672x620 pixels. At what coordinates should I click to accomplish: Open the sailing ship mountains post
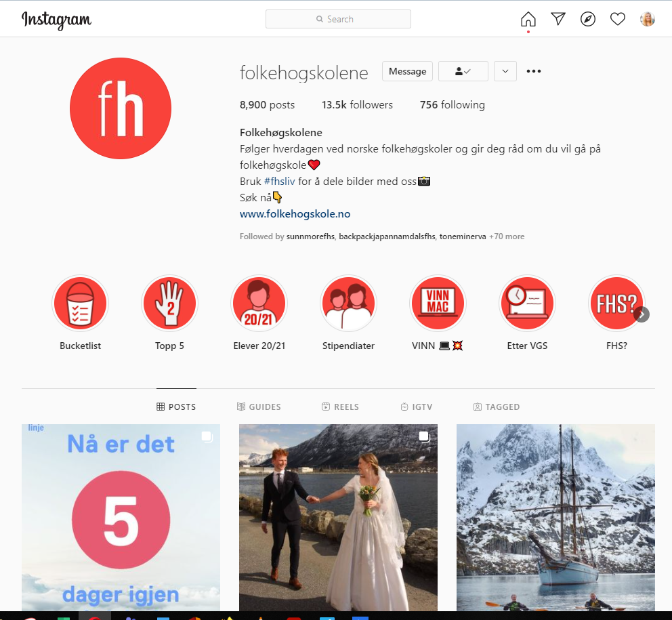(x=555, y=518)
